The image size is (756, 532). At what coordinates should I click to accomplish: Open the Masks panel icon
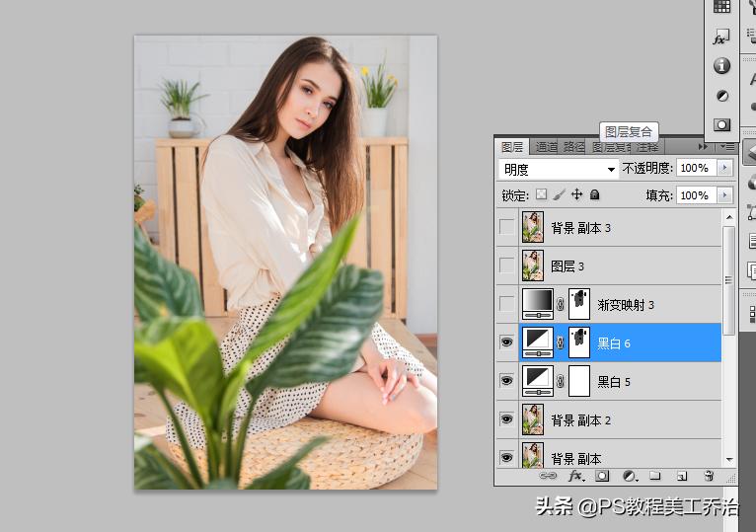click(x=721, y=125)
